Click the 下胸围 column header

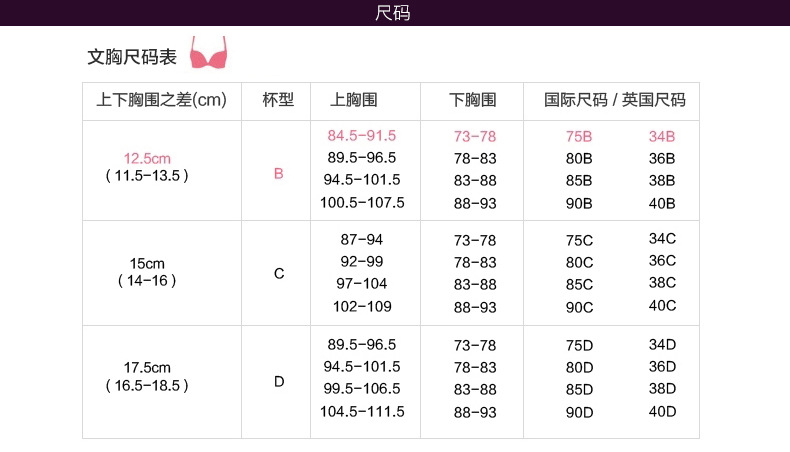pyautogui.click(x=473, y=100)
